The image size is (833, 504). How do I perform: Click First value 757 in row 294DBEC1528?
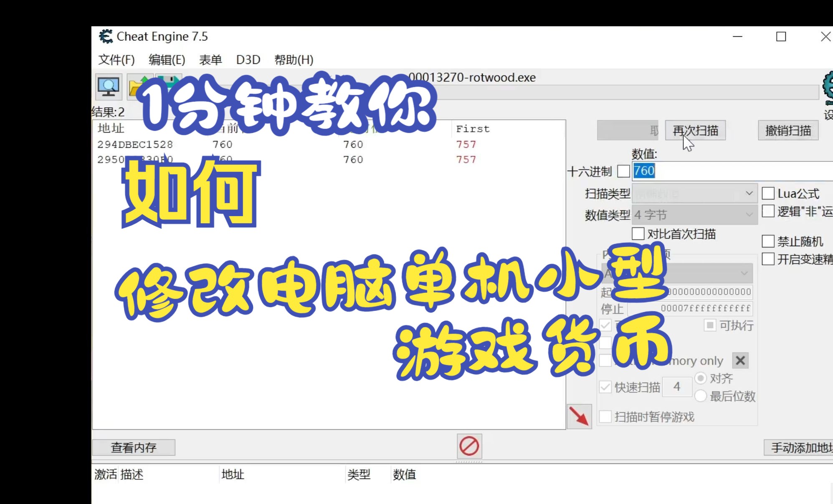tap(466, 144)
